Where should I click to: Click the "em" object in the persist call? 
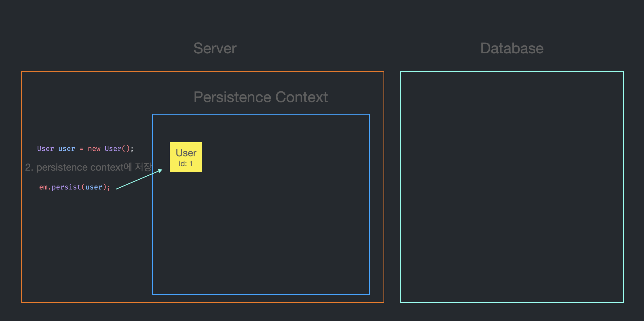[x=43, y=187]
